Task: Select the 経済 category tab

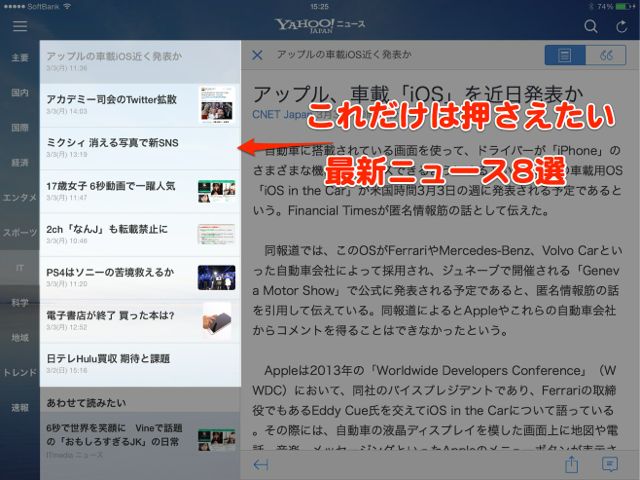Action: 20,163
